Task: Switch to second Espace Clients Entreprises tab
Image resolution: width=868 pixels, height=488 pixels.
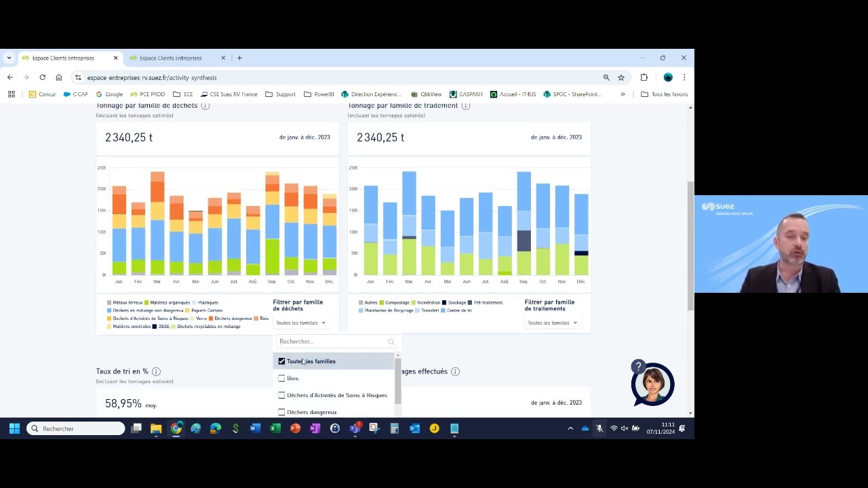Action: click(170, 58)
